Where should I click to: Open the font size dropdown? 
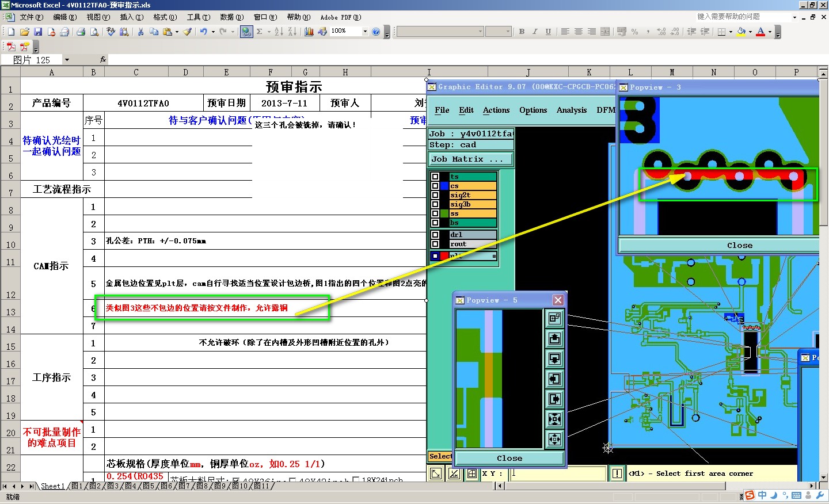click(508, 32)
